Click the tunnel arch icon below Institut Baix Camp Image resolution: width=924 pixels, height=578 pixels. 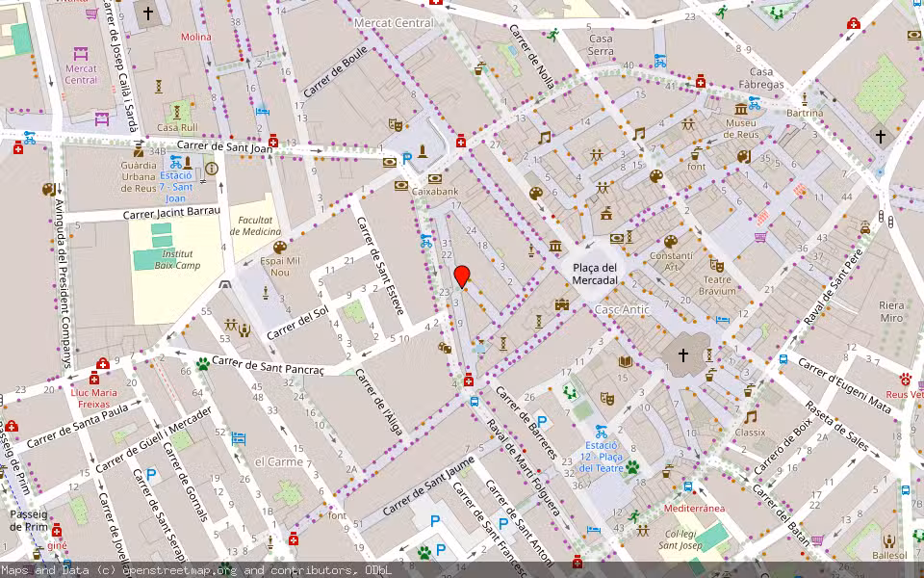click(x=225, y=284)
